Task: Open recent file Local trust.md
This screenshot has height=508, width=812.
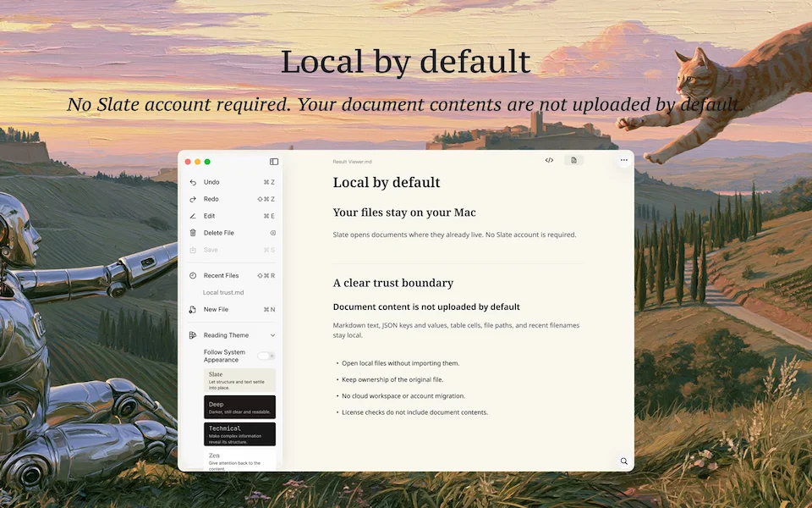Action: [223, 292]
